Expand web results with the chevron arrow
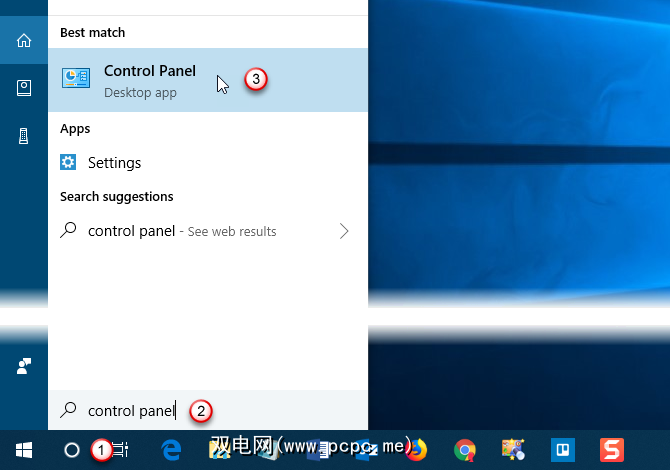 tap(344, 231)
